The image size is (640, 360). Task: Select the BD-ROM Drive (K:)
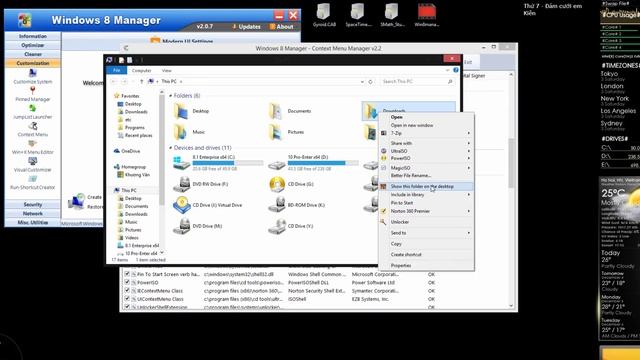(x=297, y=205)
